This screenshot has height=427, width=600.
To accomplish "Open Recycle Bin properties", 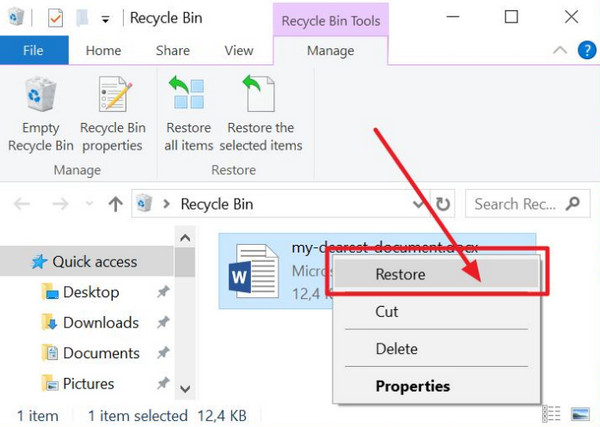I will pos(112,113).
